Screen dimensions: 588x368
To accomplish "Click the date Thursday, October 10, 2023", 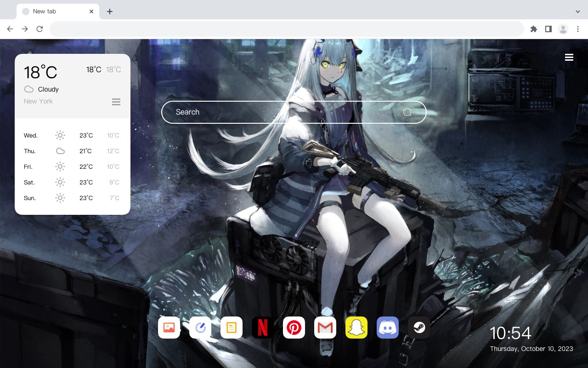I will tap(531, 349).
